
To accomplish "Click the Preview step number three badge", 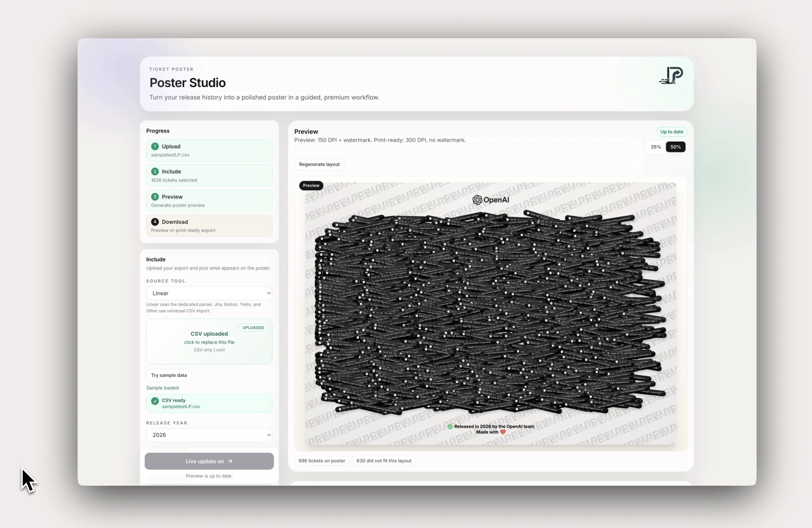I will (155, 197).
